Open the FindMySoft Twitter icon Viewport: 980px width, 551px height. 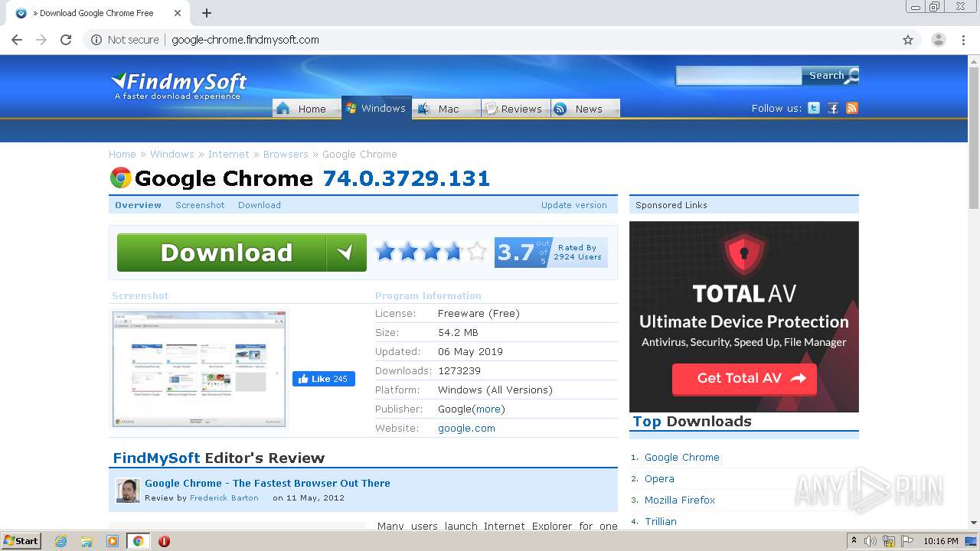[x=814, y=108]
